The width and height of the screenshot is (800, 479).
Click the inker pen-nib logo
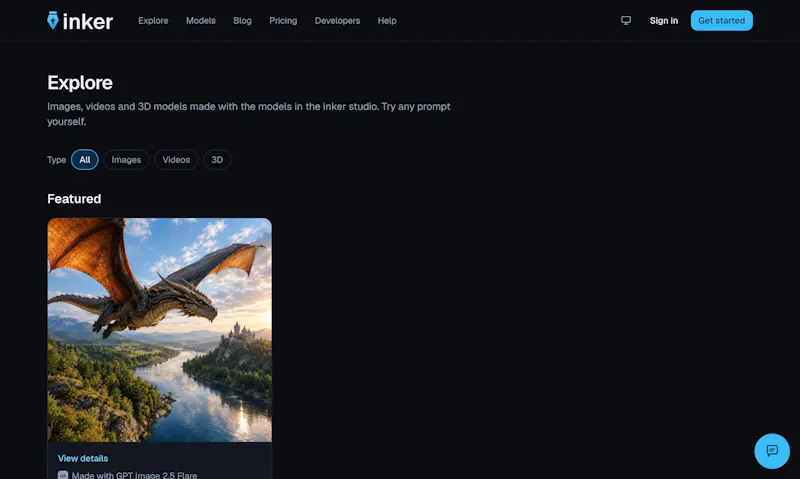pyautogui.click(x=53, y=20)
